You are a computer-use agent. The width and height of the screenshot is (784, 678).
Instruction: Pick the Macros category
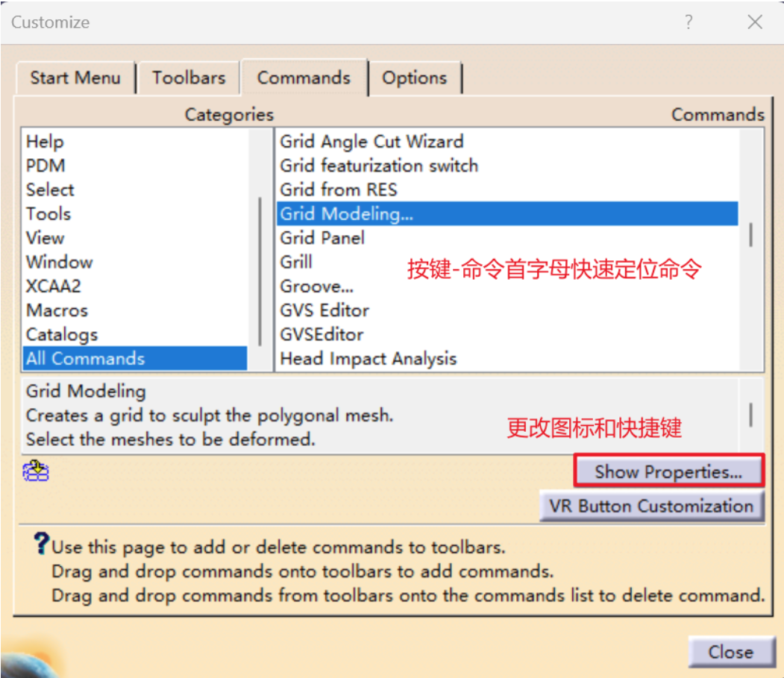point(135,310)
